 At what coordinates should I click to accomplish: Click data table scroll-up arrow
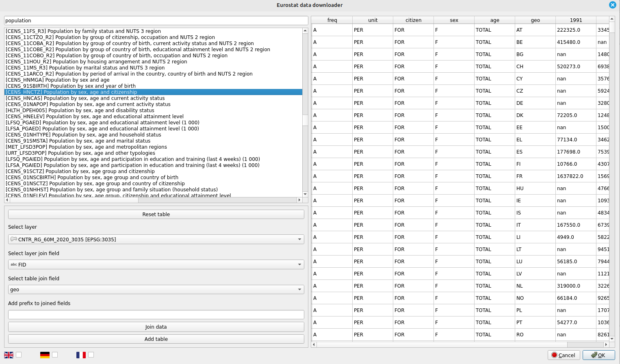coord(612,19)
